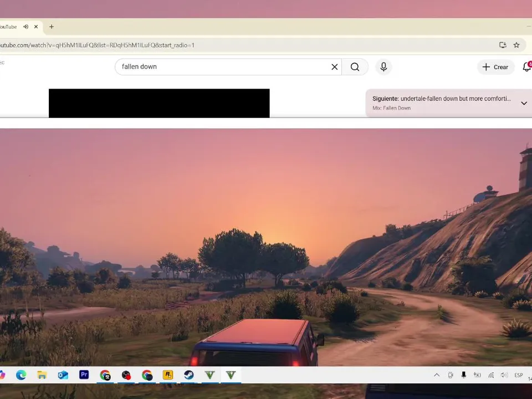Start voice search with the microphone button
This screenshot has width=532, height=399.
[x=383, y=67]
